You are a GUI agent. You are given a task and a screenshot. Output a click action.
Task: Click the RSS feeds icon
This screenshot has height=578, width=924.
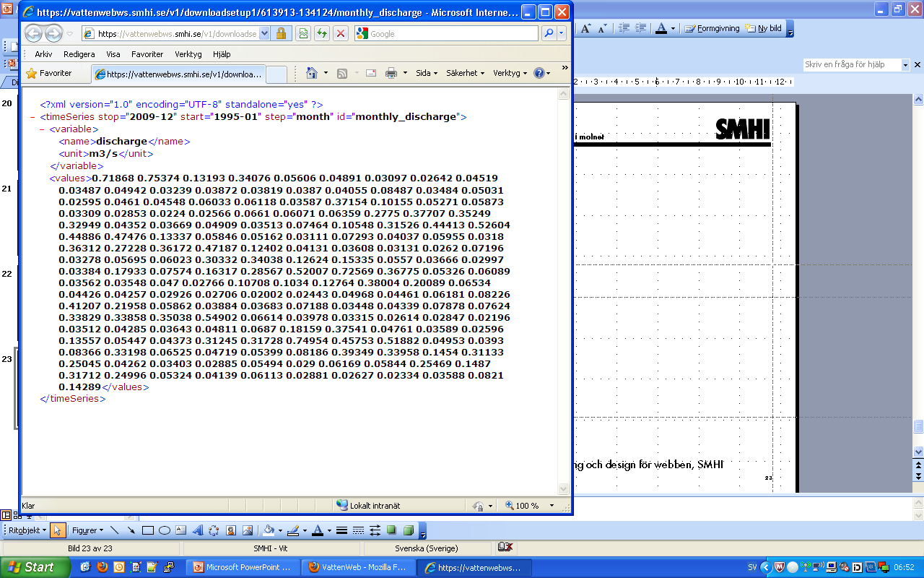[342, 73]
